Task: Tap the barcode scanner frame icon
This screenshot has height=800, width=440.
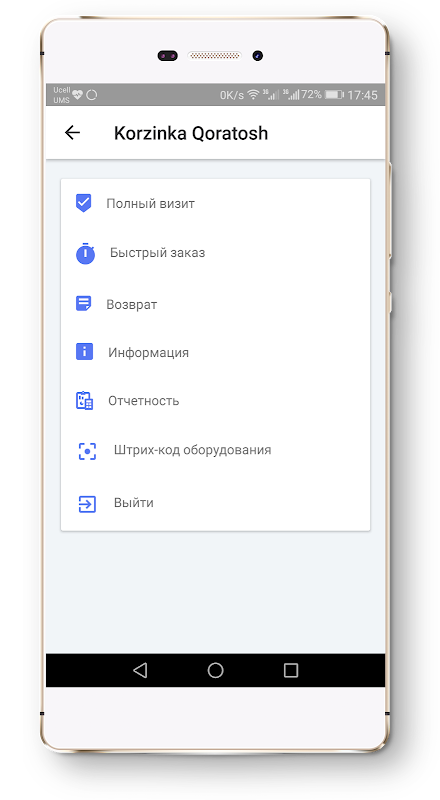Action: (87, 451)
